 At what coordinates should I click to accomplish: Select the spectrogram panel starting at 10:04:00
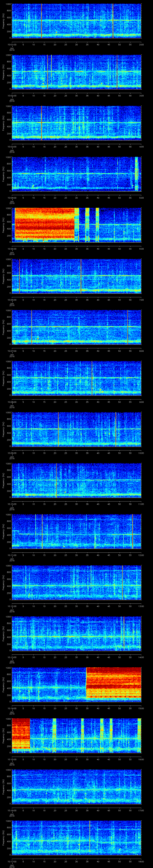(x=77, y=174)
